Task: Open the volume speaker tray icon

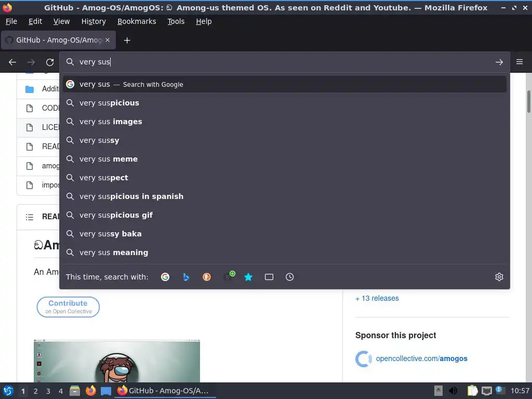Action: tap(453, 391)
